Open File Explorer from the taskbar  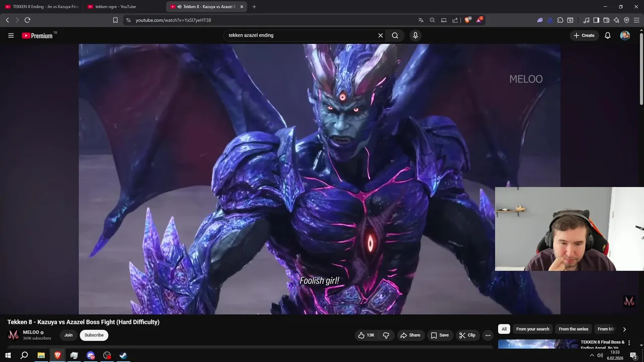point(41,355)
